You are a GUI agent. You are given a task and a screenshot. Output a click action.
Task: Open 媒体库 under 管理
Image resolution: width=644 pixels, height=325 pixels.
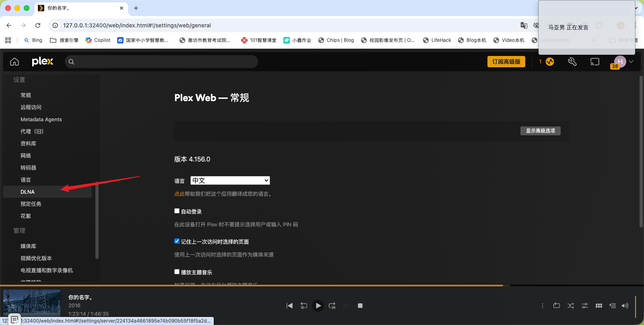pos(28,246)
